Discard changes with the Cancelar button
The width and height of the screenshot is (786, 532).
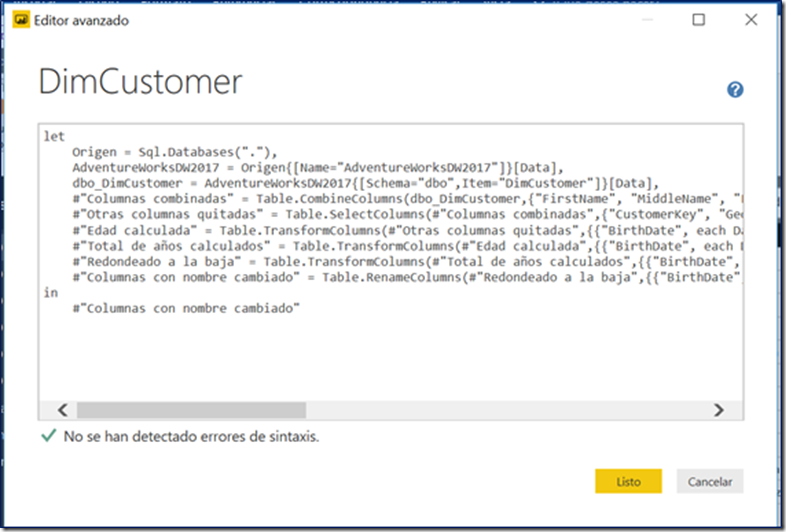point(710,481)
